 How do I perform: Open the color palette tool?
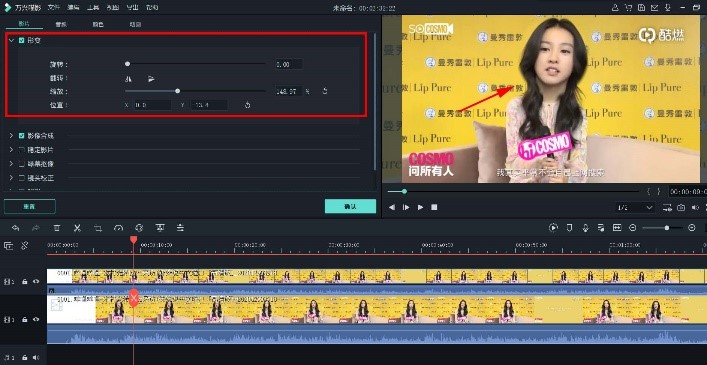(139, 228)
